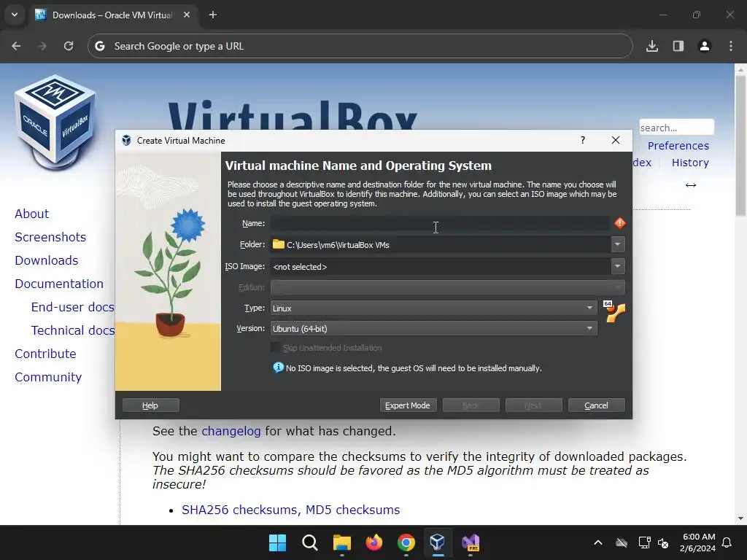Click the Downloads – Oracle VM VirtualBox tab
The height and width of the screenshot is (560, 747).
(113, 15)
